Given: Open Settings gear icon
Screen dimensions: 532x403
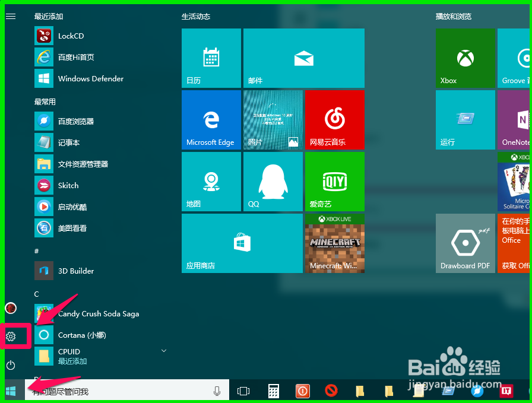Looking at the screenshot, I should [x=11, y=337].
